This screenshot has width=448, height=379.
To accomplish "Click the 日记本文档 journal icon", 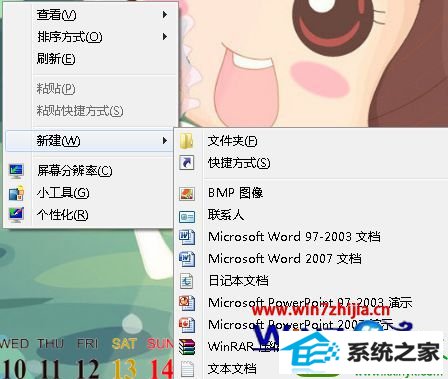I will coord(187,281).
